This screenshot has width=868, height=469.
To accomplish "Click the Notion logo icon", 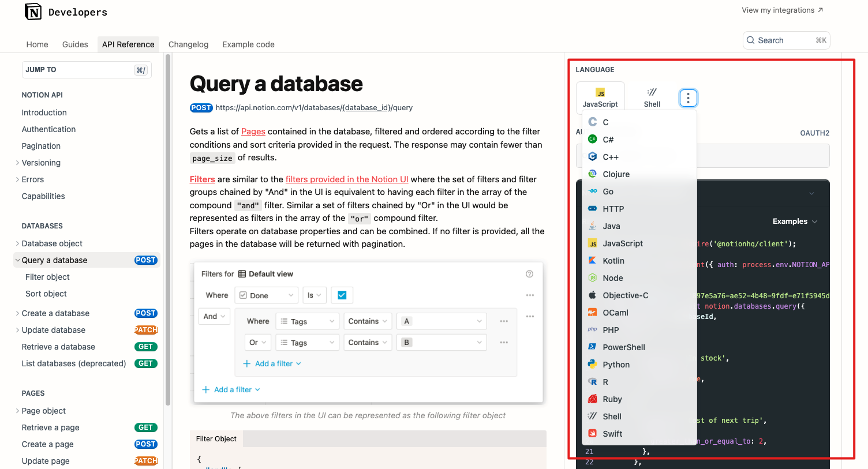I will (33, 12).
